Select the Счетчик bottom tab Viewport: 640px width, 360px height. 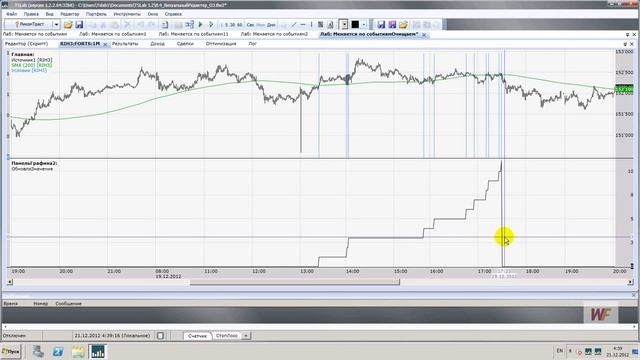point(198,336)
